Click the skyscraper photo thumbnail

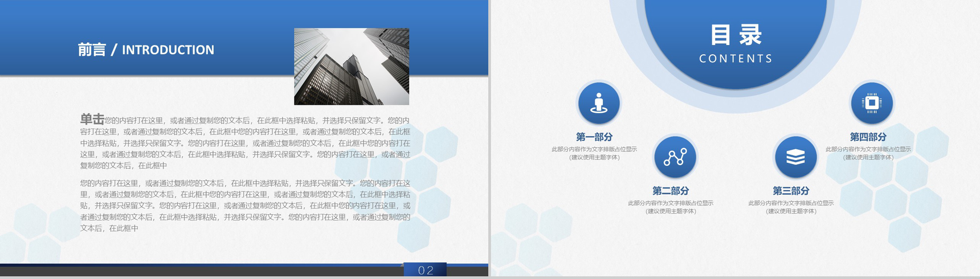352,67
